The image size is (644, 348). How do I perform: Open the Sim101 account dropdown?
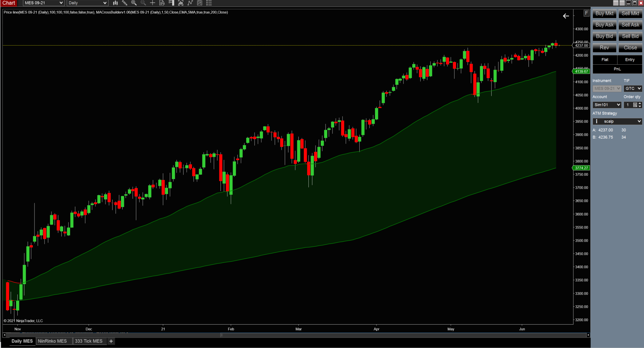point(607,105)
